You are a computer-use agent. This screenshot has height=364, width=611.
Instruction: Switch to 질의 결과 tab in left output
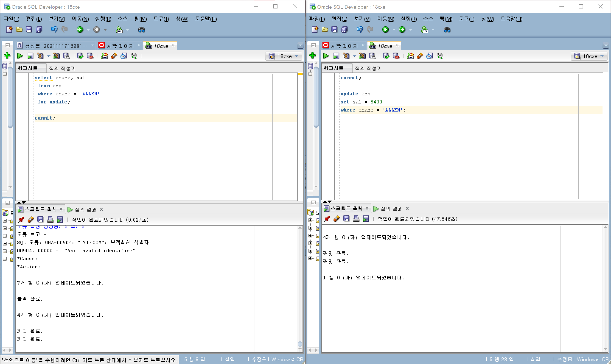pyautogui.click(x=85, y=209)
